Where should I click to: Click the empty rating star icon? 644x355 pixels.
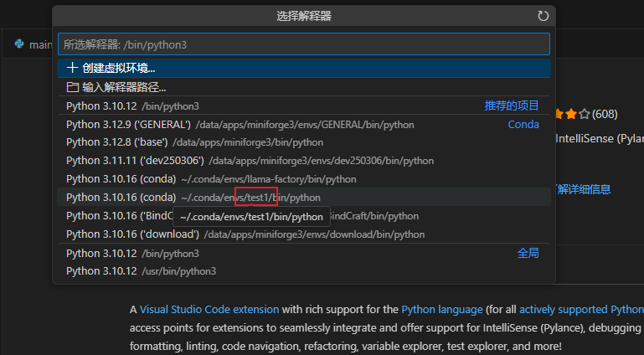coord(584,114)
